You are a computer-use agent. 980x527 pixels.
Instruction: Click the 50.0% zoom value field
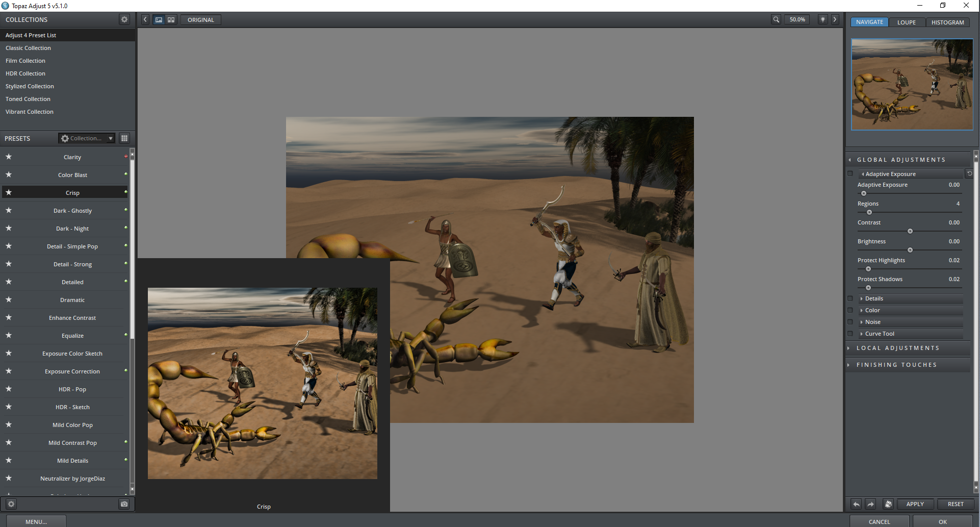797,19
